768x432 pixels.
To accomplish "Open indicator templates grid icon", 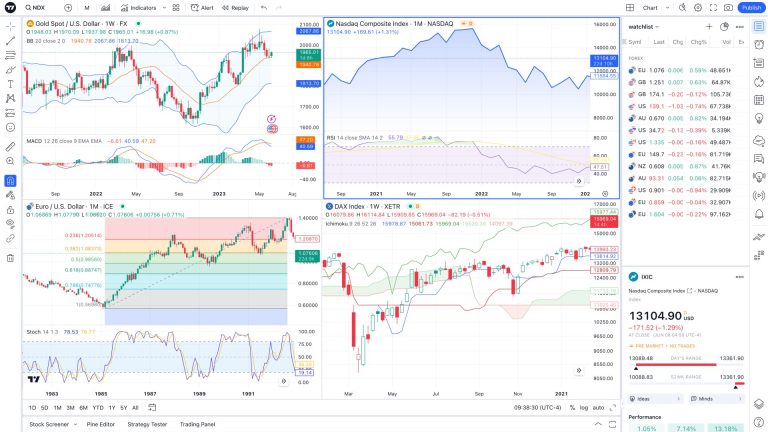I will coord(176,8).
